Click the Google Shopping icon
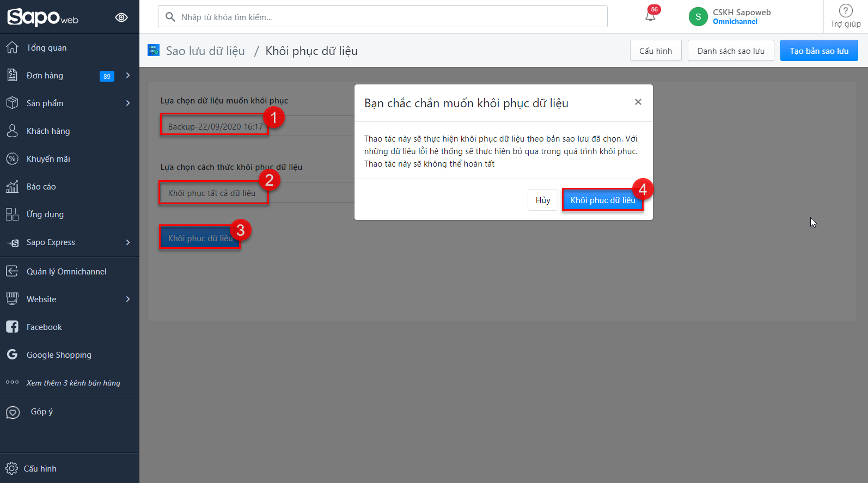 (12, 354)
